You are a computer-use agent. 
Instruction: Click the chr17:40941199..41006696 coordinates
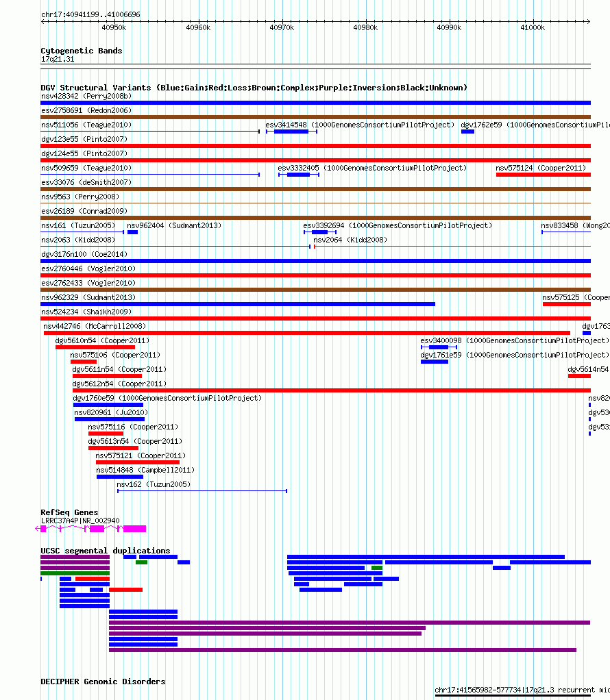90,14
